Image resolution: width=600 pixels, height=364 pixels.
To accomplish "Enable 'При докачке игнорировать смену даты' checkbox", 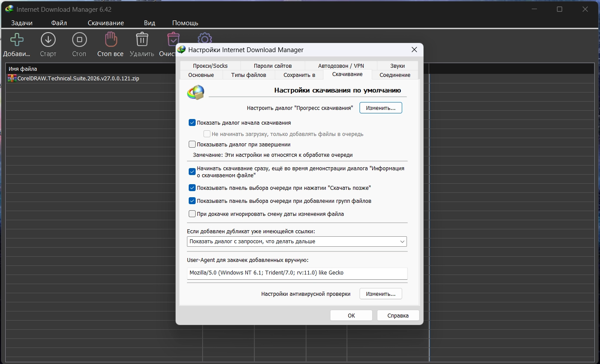I will (192, 214).
